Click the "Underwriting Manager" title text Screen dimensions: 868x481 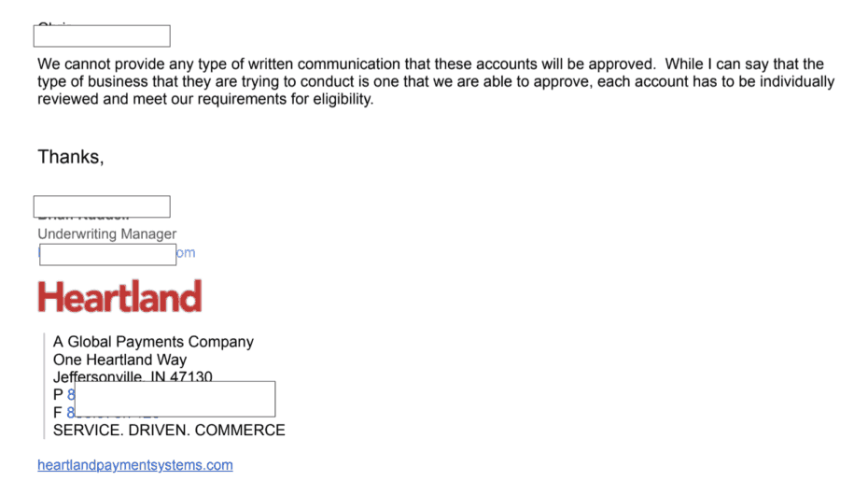[x=106, y=233]
